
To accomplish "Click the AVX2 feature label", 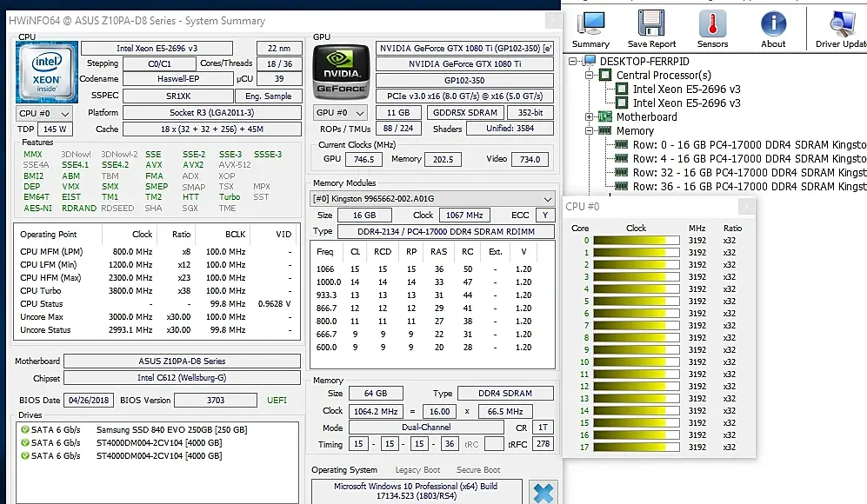I will tap(193, 165).
